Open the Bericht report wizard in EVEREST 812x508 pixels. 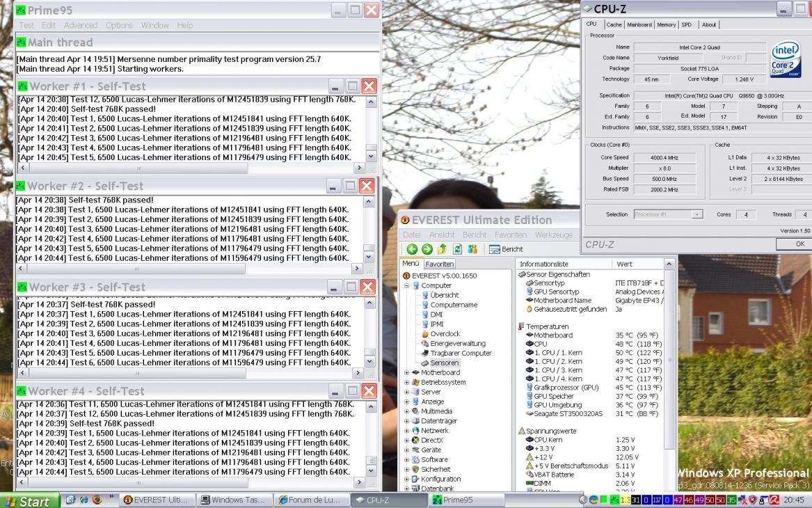[x=506, y=249]
